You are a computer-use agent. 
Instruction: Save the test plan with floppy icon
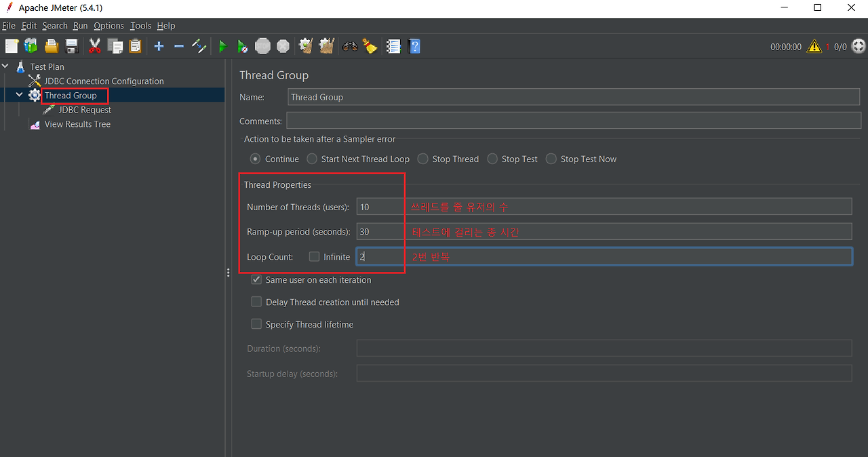(71, 46)
